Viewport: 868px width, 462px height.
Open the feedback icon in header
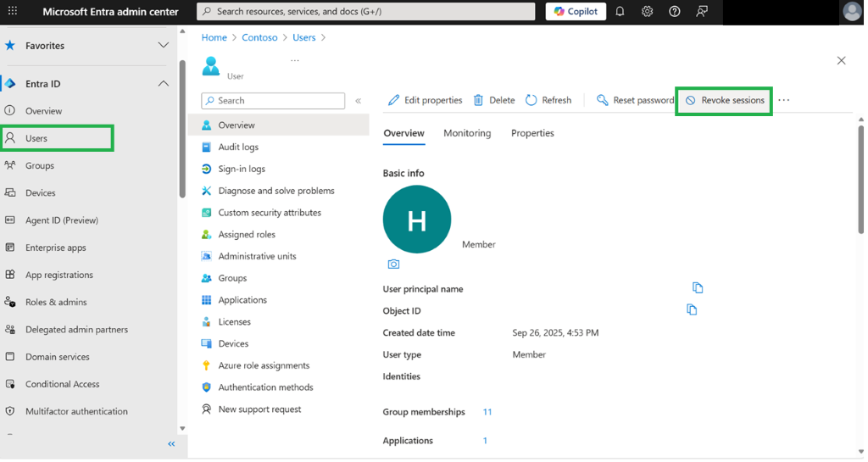pyautogui.click(x=701, y=11)
